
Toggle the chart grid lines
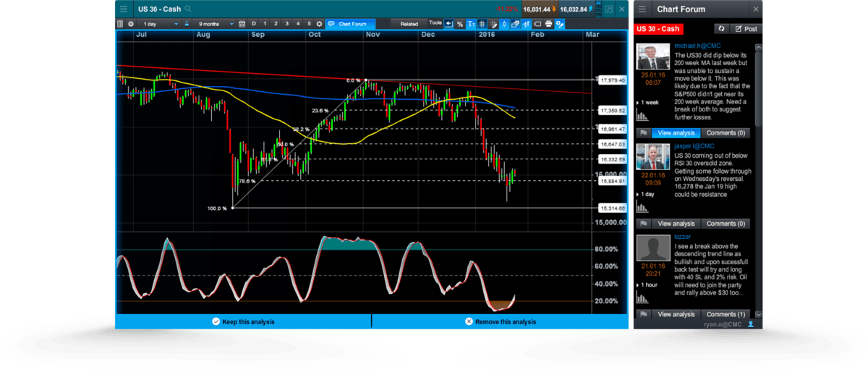tap(482, 24)
